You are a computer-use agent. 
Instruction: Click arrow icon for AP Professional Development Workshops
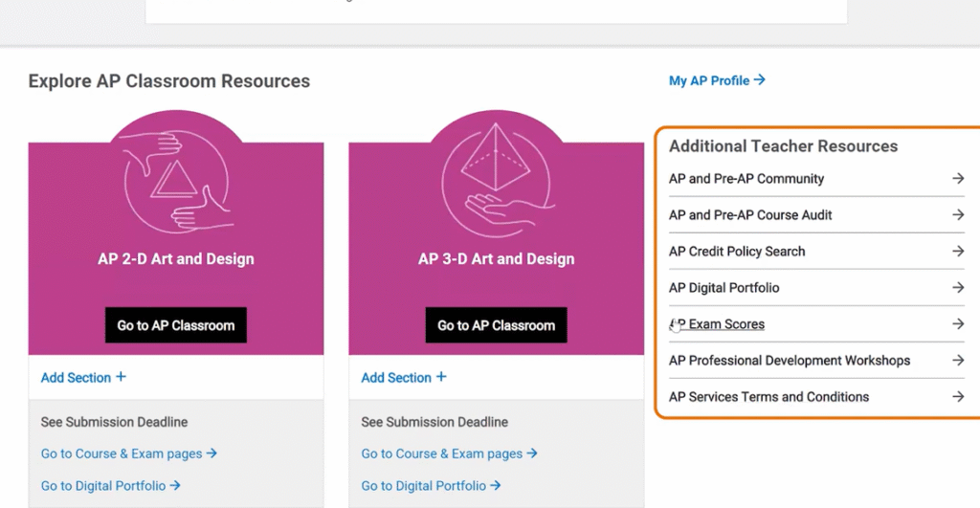pos(957,361)
